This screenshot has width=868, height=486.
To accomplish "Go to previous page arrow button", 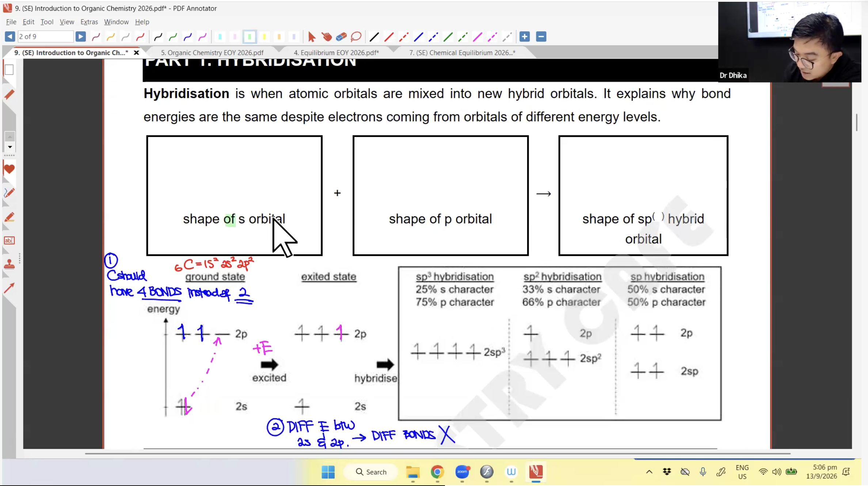I will 10,37.
